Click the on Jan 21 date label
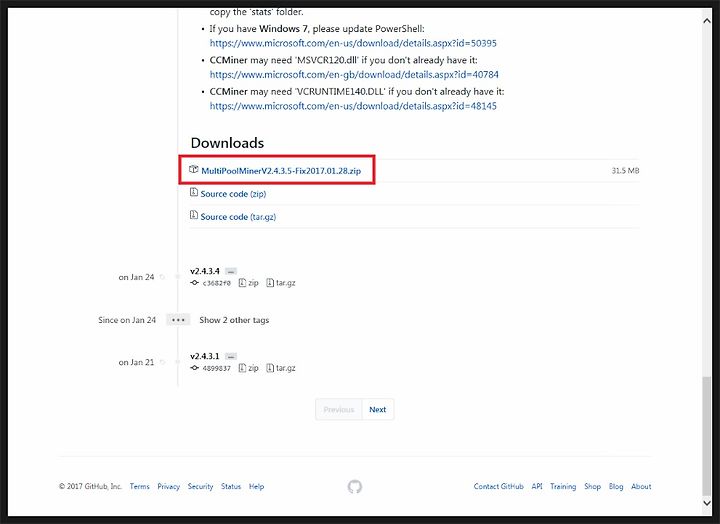The image size is (720, 524). tap(136, 362)
